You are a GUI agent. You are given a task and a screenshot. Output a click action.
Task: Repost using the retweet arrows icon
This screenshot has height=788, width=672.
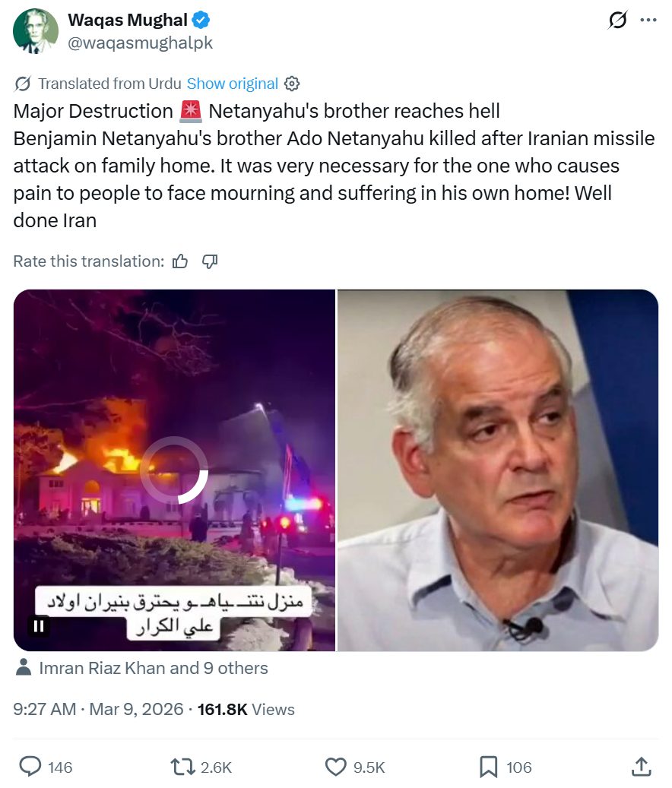pos(182,767)
